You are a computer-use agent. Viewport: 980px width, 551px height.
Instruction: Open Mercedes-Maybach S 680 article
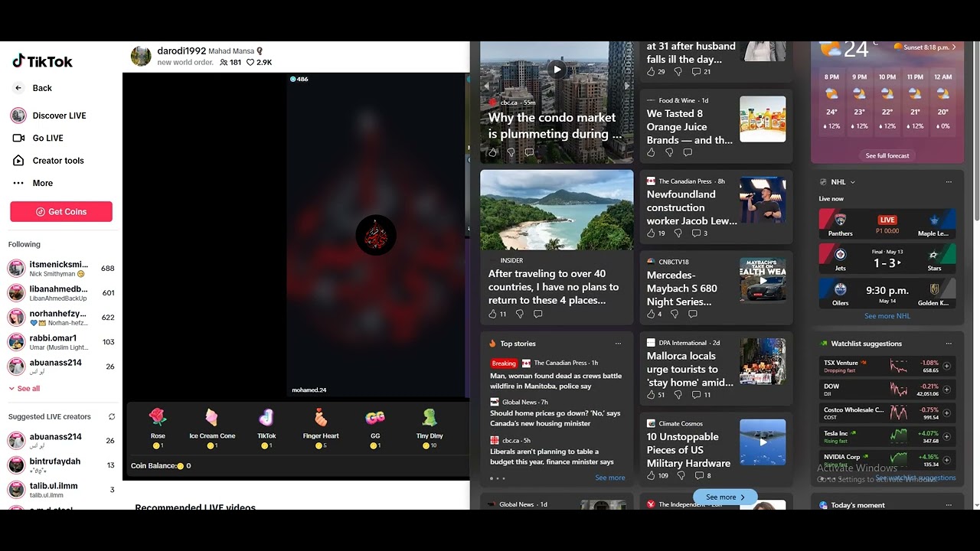pyautogui.click(x=682, y=288)
